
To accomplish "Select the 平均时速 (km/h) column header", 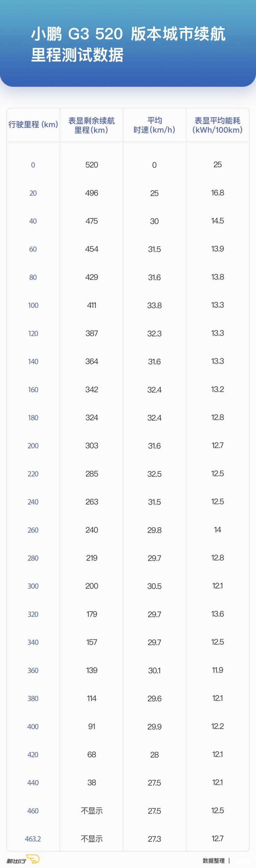I will (154, 125).
